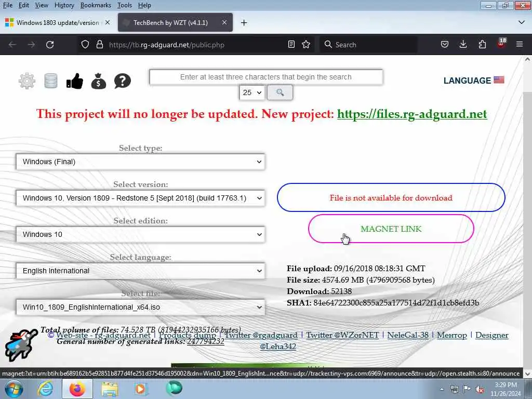Open Windows Explorer folder on taskbar
532x399 pixels.
pyautogui.click(x=109, y=389)
